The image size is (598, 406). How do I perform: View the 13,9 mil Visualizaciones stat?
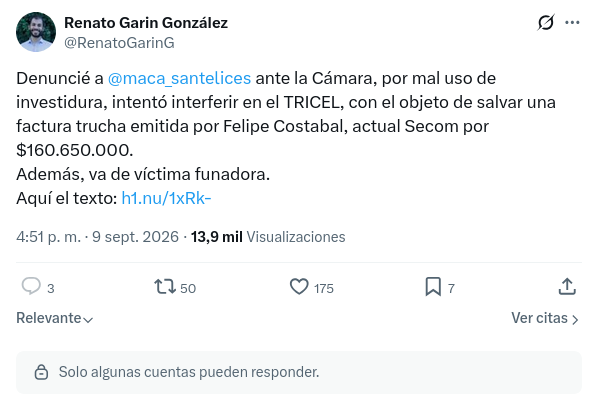click(x=268, y=237)
